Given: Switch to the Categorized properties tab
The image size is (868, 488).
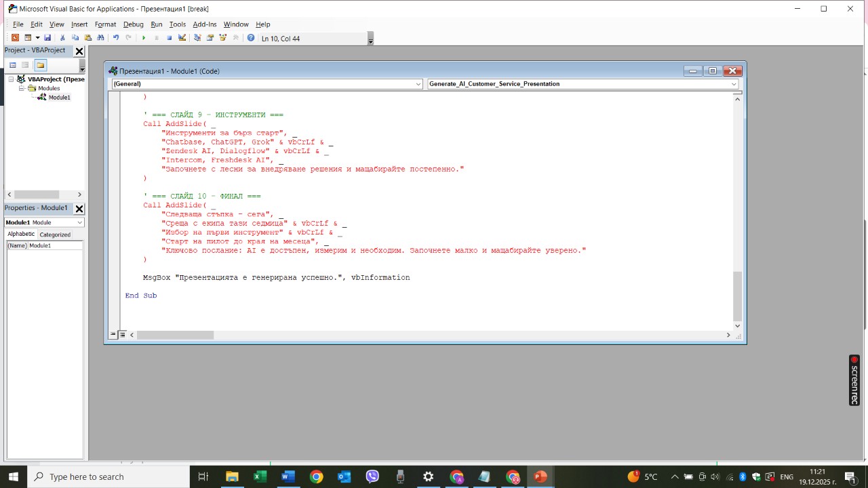Looking at the screenshot, I should (55, 235).
